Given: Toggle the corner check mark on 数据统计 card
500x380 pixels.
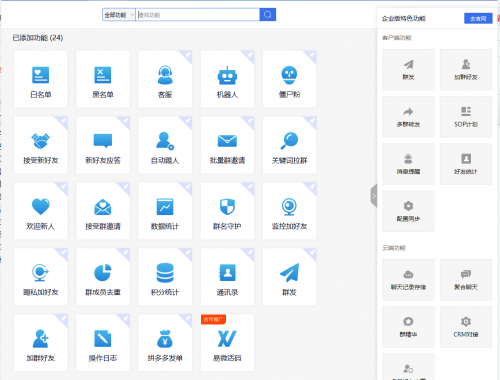Looking at the screenshot, I should point(187,187).
